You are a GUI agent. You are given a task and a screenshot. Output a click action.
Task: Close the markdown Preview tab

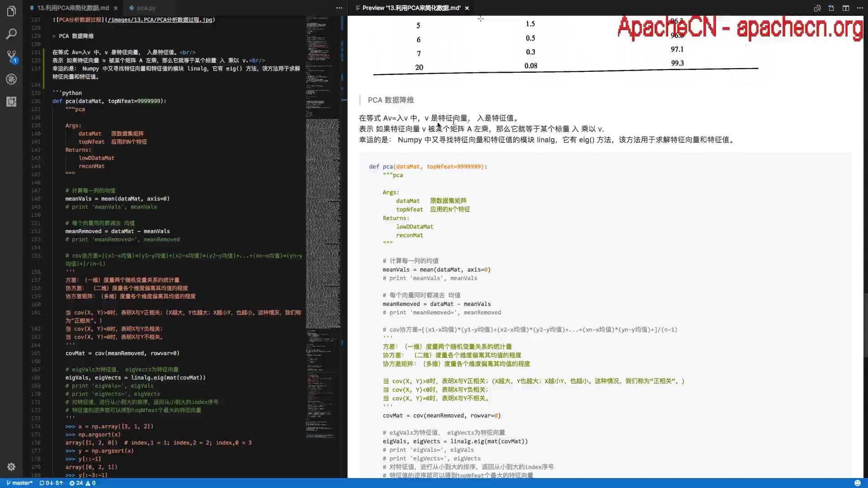[x=467, y=8]
